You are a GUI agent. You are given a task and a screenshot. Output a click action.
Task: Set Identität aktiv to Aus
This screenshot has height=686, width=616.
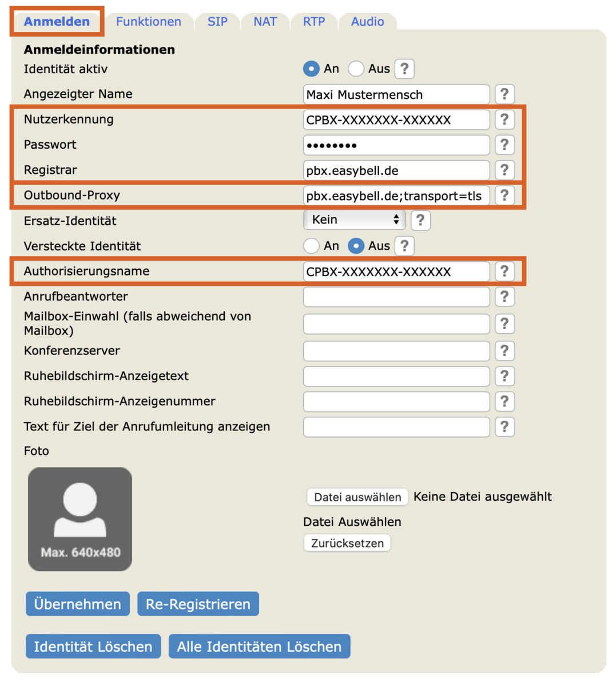[356, 69]
